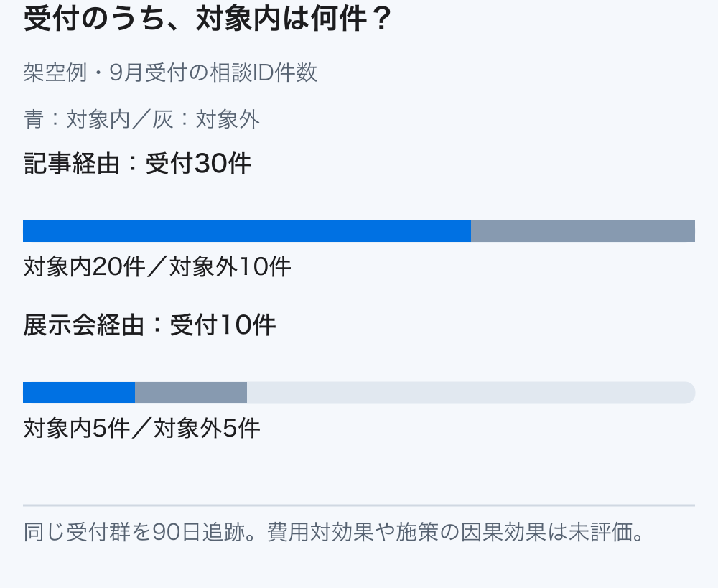This screenshot has height=588, width=718.
Task: Click the title 受付のうち、対象内は何件？
Action: click(x=208, y=19)
